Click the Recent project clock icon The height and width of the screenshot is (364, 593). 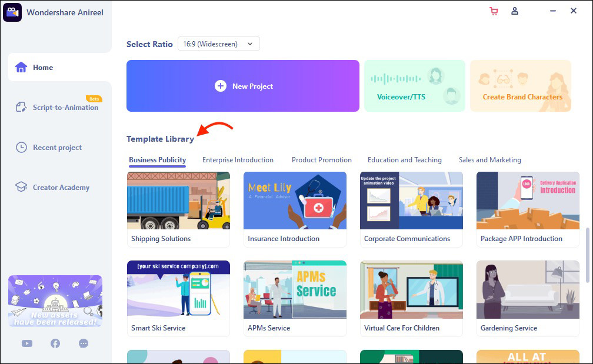[x=21, y=148]
